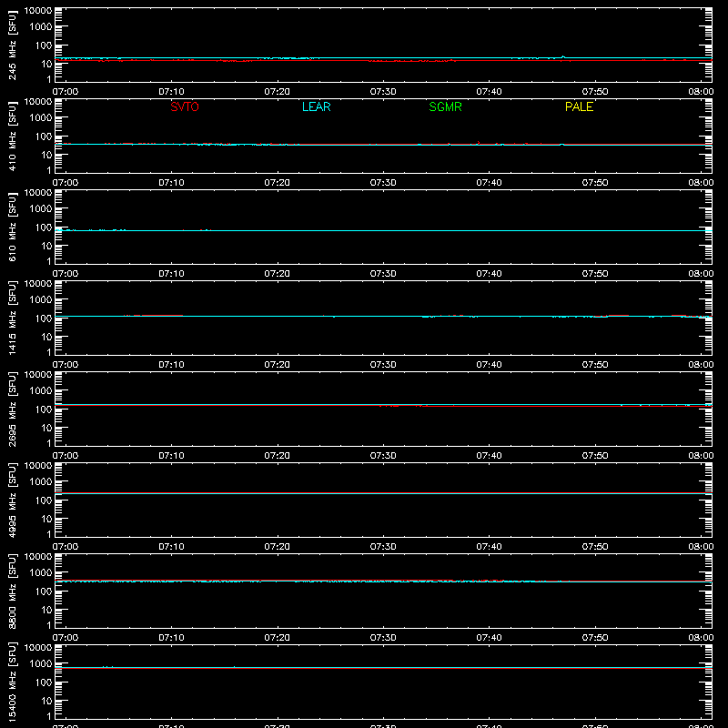
Task: Click the 610 MHz [SFU] axis title
Action: click(12, 227)
